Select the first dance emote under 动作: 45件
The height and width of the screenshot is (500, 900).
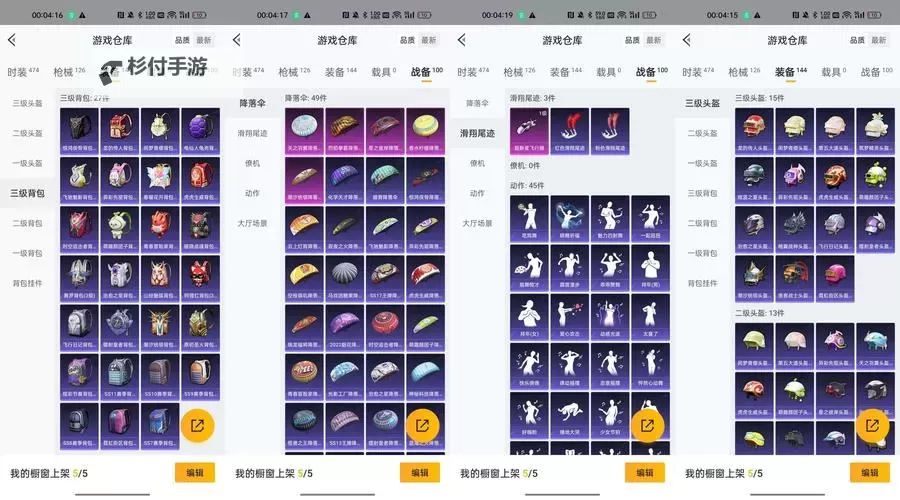click(527, 217)
